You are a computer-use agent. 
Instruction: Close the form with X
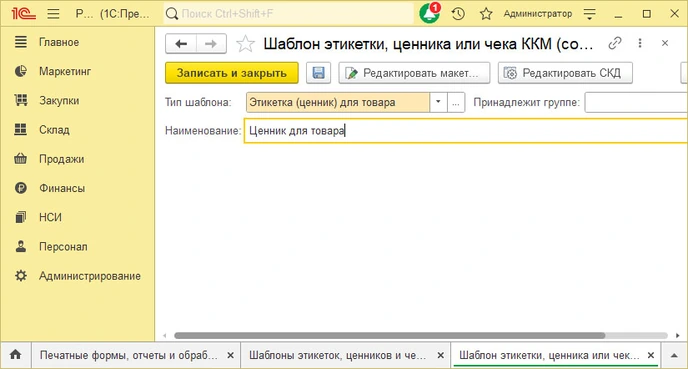[x=665, y=43]
